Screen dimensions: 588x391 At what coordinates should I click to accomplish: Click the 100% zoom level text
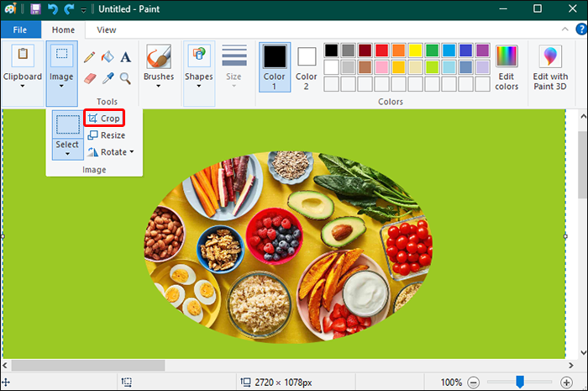click(x=451, y=383)
